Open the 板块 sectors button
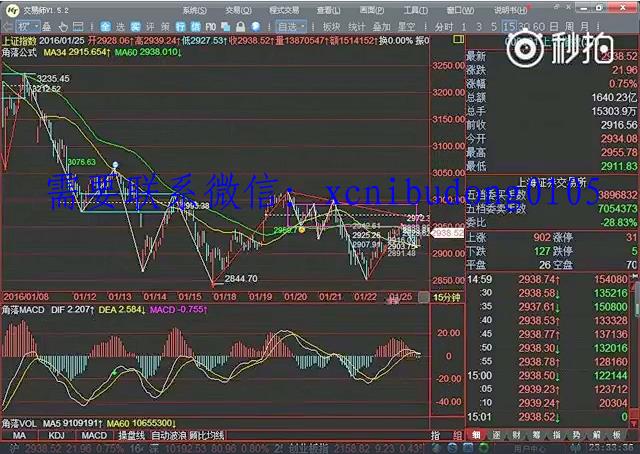640x454 pixels. [x=331, y=27]
